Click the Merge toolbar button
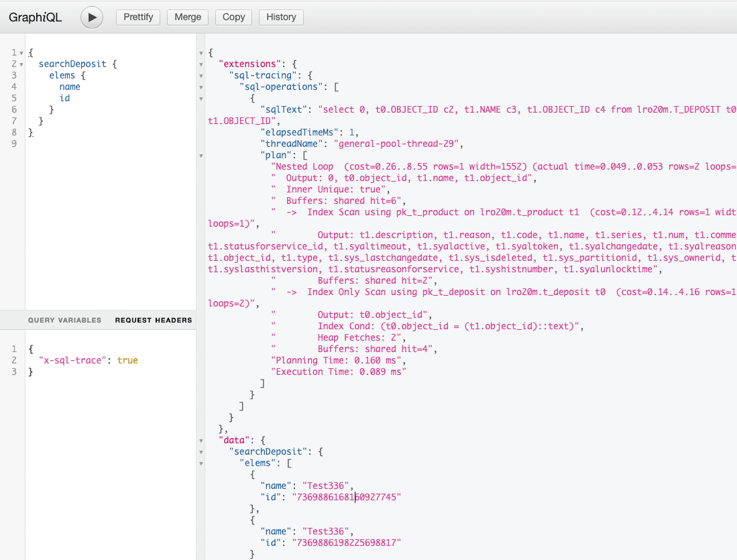737x560 pixels. pyautogui.click(x=188, y=17)
